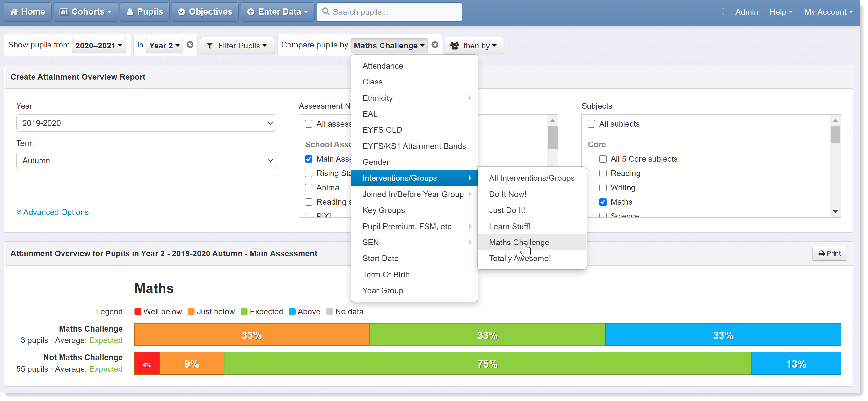Select Class from the compare menu
This screenshot has width=868, height=401.
[x=414, y=82]
